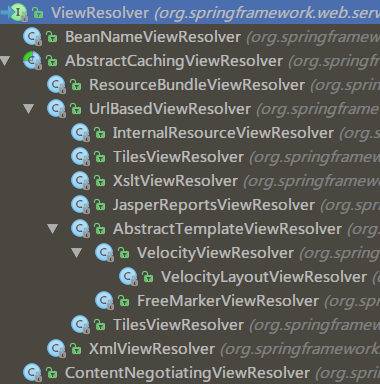Click the green lock icon of InternalResourceViewResolver
This screenshot has width=380, height=384.
pos(100,133)
